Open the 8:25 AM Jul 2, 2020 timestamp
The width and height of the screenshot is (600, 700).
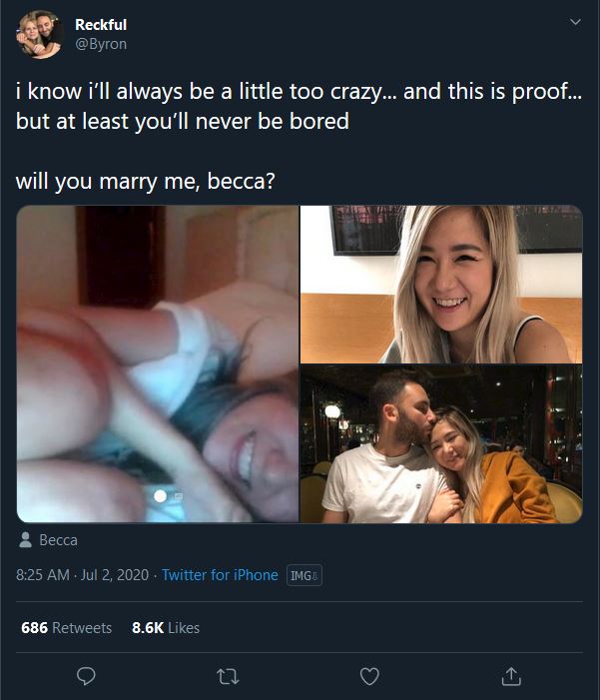coord(82,575)
